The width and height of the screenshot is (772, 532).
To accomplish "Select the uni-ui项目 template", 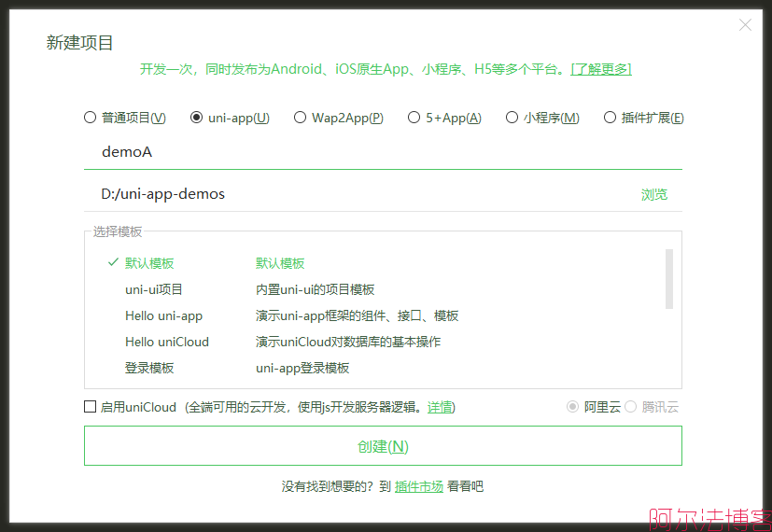I will tap(154, 289).
